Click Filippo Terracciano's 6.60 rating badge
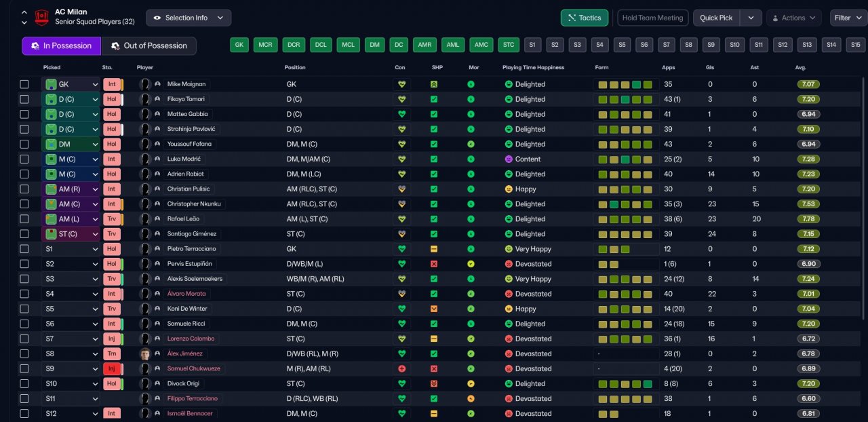This screenshot has width=868, height=422. pos(808,398)
